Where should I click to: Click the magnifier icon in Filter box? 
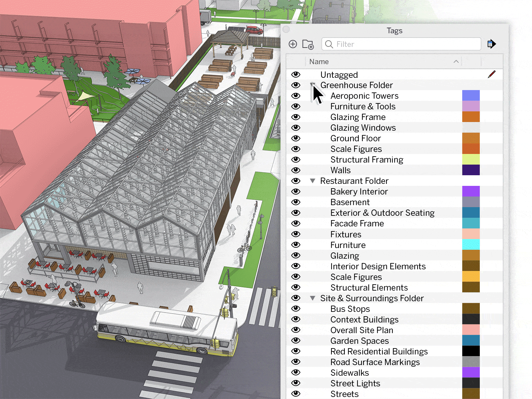coord(329,44)
